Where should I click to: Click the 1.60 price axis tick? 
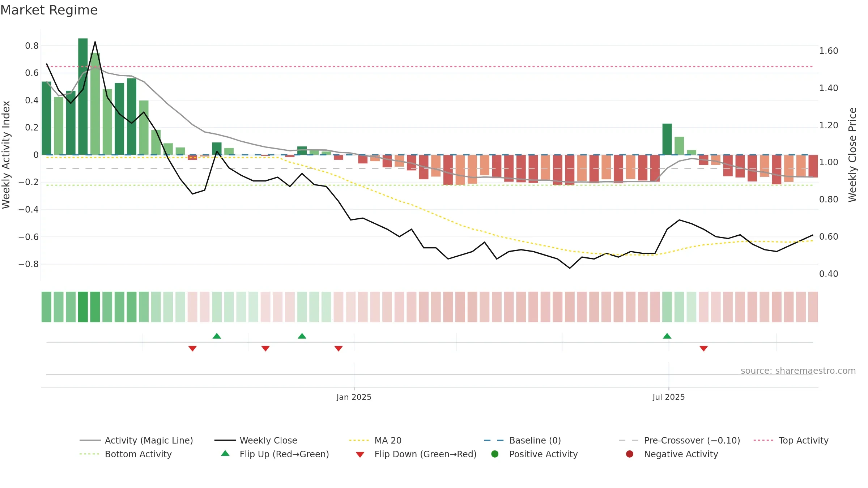tap(829, 51)
